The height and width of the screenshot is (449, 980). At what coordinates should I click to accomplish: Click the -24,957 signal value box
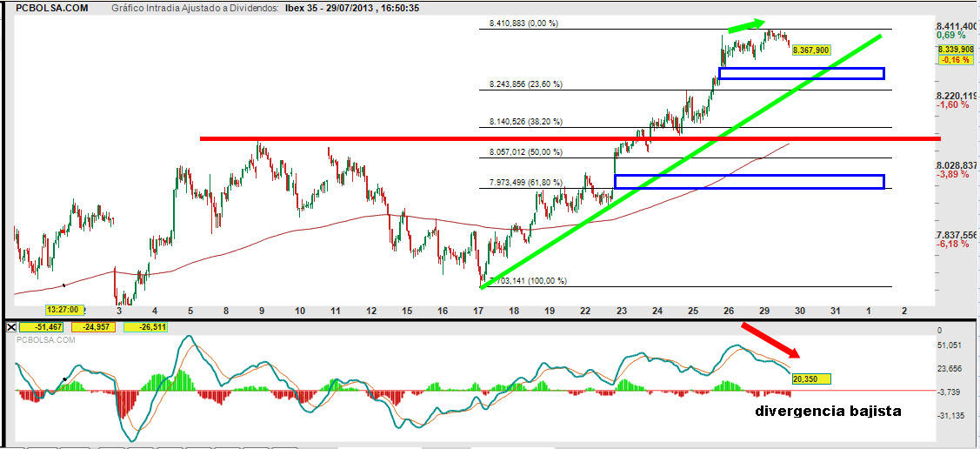coord(95,326)
